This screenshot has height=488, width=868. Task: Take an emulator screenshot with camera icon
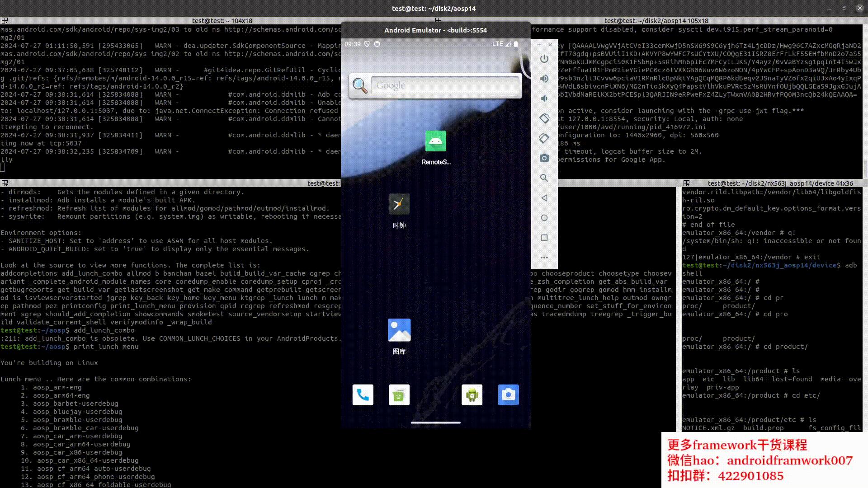pos(544,158)
